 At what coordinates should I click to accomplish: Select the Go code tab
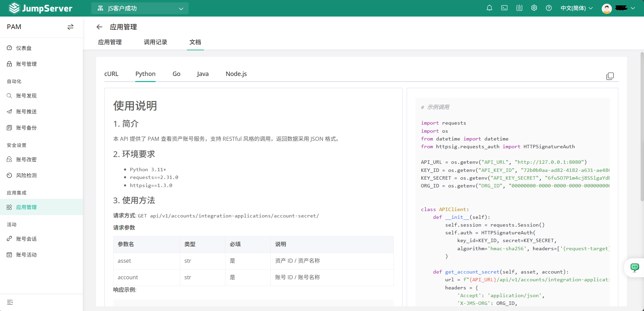click(176, 74)
